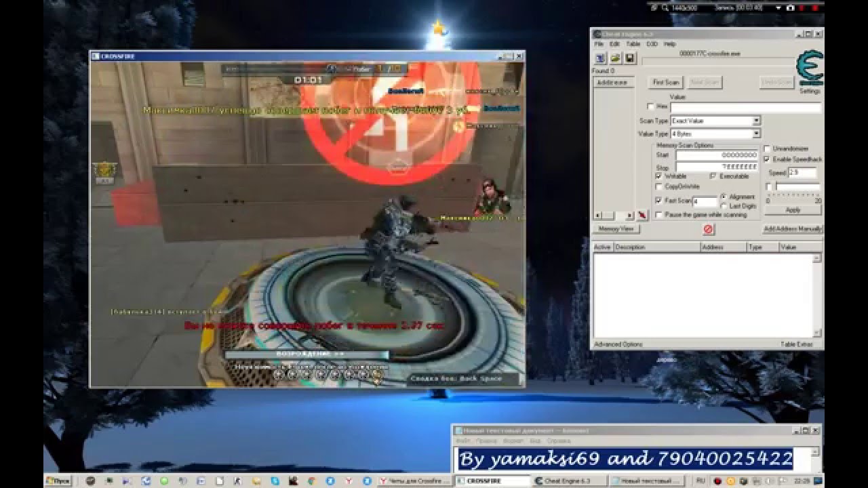The height and width of the screenshot is (488, 868).
Task: Click the open file folder icon in Cheat Engine
Action: pos(616,58)
